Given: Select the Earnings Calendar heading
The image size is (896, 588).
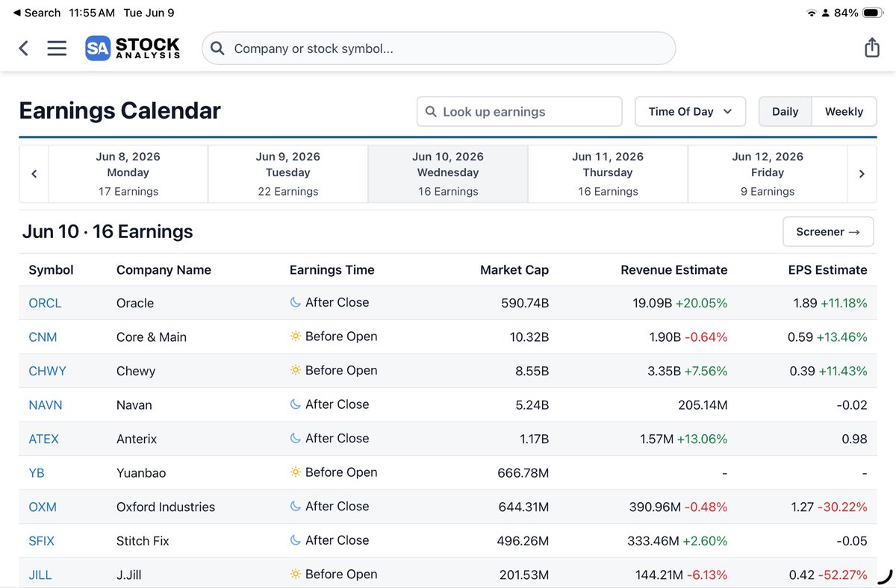Looking at the screenshot, I should (119, 110).
